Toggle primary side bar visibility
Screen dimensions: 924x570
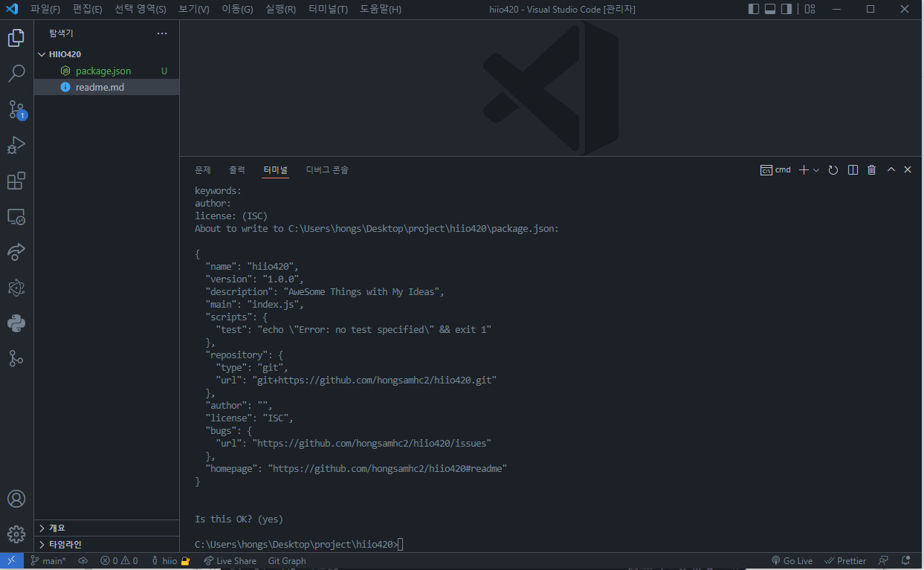754,9
